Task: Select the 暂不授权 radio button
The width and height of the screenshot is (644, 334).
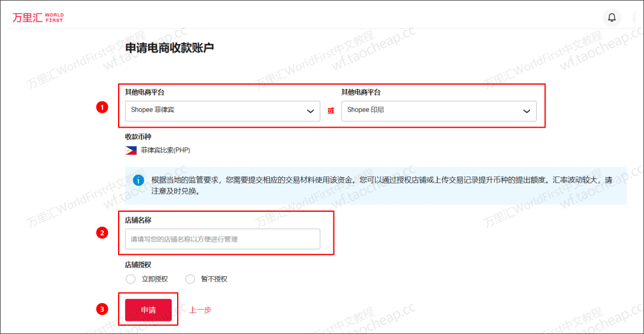Action: click(190, 279)
